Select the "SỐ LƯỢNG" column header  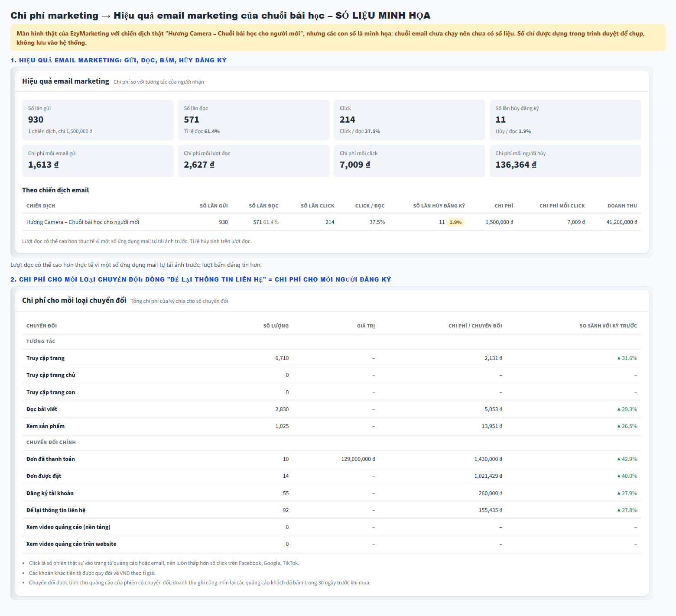click(x=276, y=326)
